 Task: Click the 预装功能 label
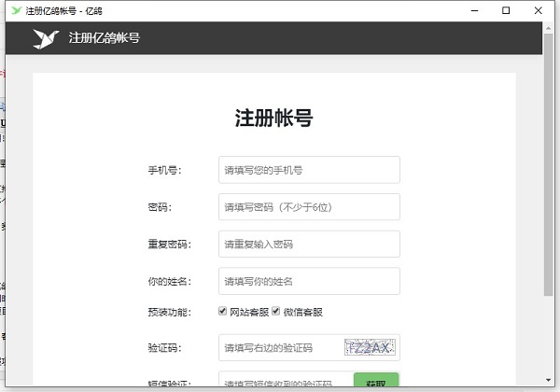click(168, 312)
